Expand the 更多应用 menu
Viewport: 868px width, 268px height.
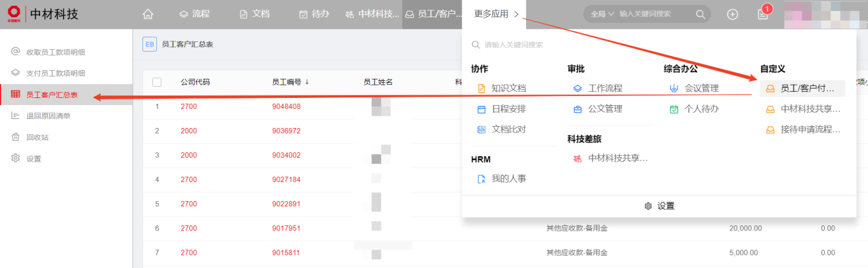(496, 14)
